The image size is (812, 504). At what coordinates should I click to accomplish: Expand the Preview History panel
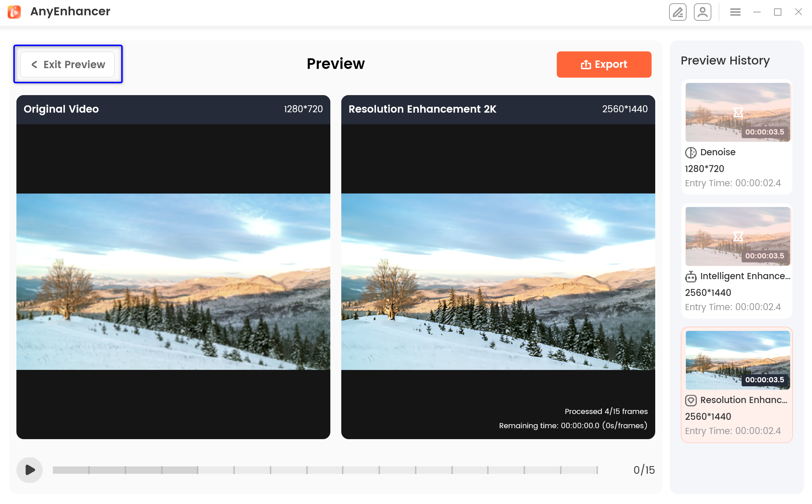(726, 60)
